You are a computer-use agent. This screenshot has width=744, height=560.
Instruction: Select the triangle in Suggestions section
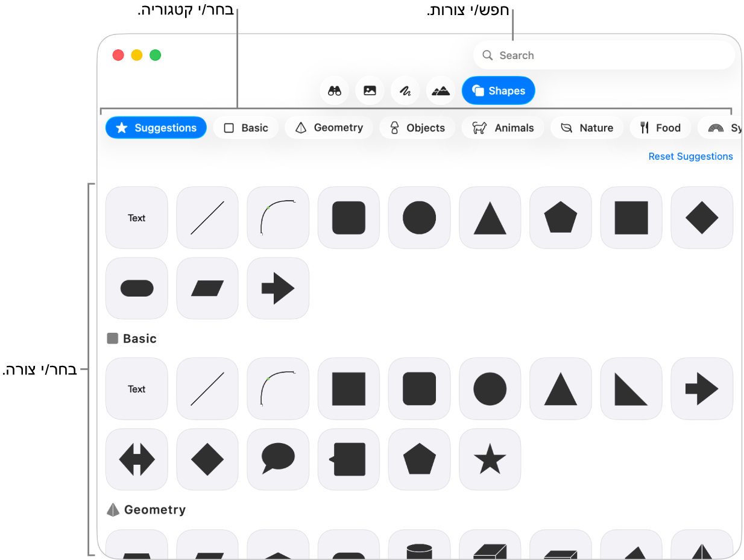click(490, 218)
